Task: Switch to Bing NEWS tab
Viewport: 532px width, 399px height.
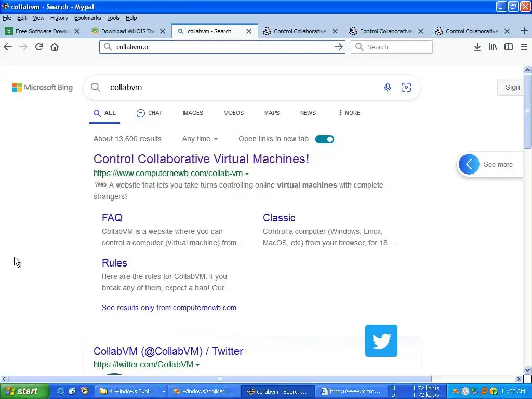Action: coord(308,113)
